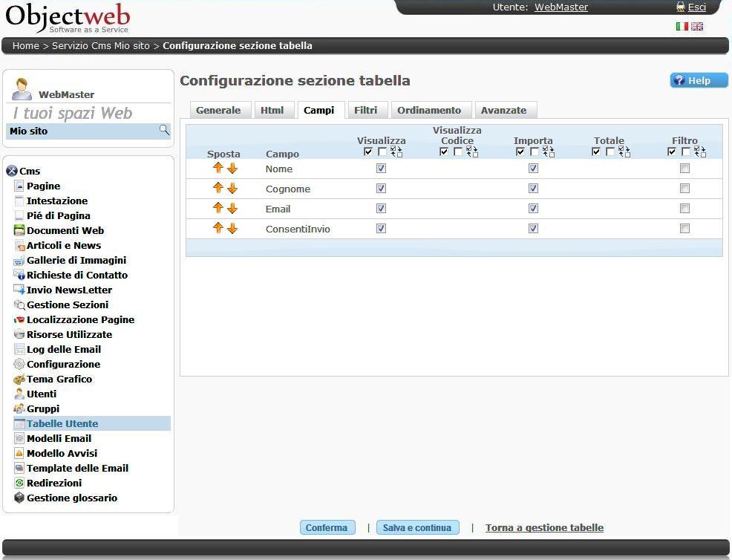The width and height of the screenshot is (732, 560).
Task: Invert selection icon under Visualizza column
Action: 396,152
